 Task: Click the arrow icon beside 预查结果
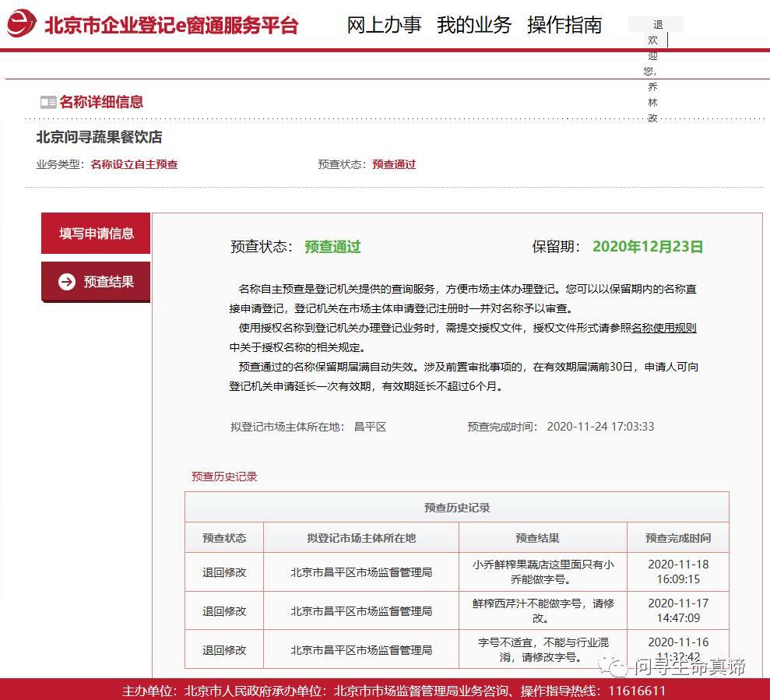point(67,282)
